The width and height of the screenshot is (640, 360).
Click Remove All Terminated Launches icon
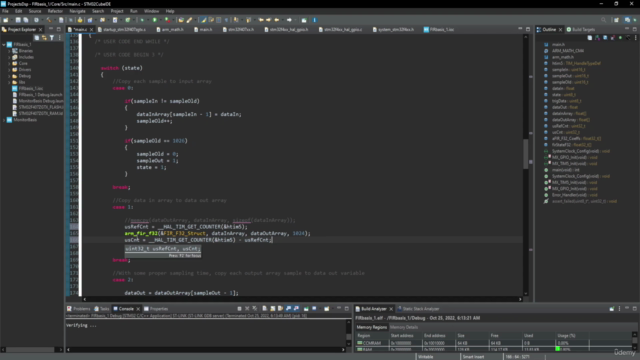(x=255, y=309)
